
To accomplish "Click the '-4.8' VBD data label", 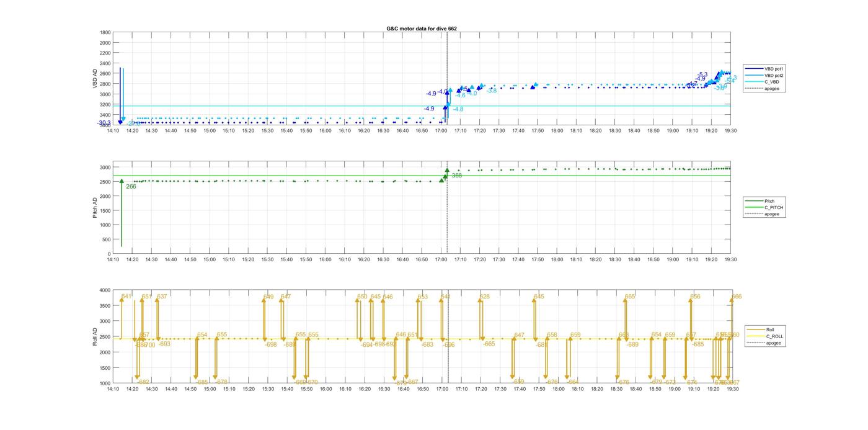I will pyautogui.click(x=458, y=109).
